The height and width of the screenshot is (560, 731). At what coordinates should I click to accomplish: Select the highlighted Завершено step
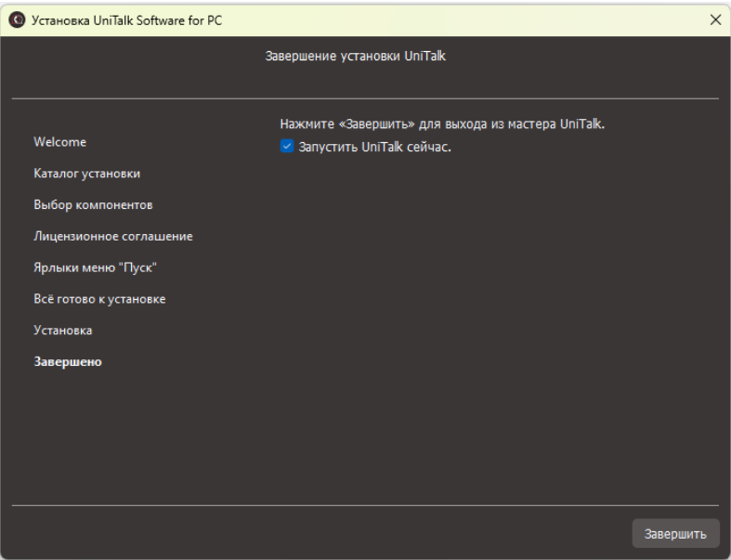68,361
